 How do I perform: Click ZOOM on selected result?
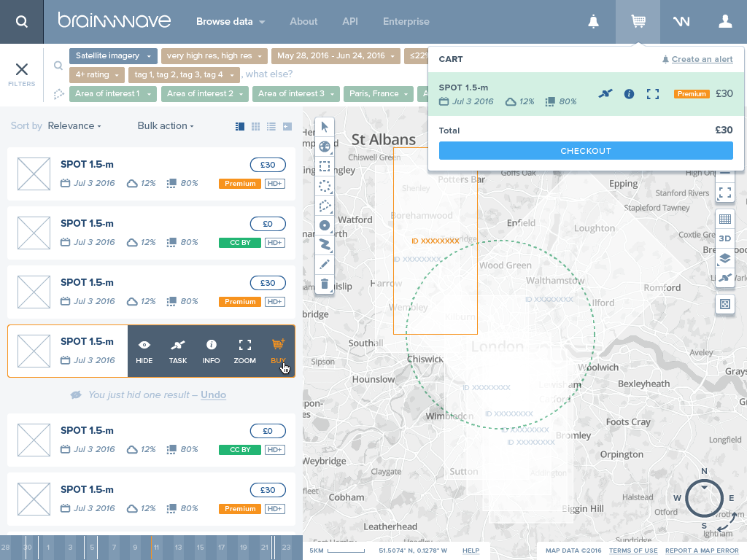point(244,351)
